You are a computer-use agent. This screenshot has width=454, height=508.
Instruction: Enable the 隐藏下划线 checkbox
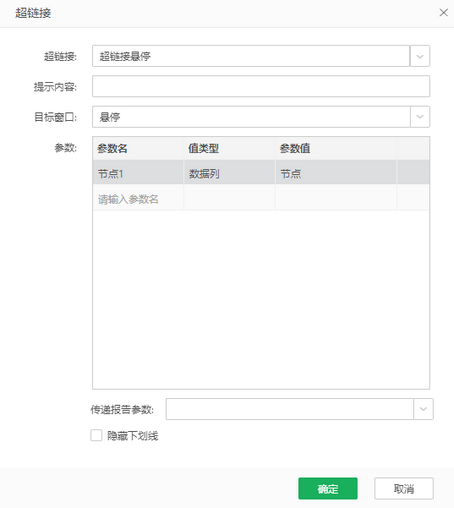point(96,435)
